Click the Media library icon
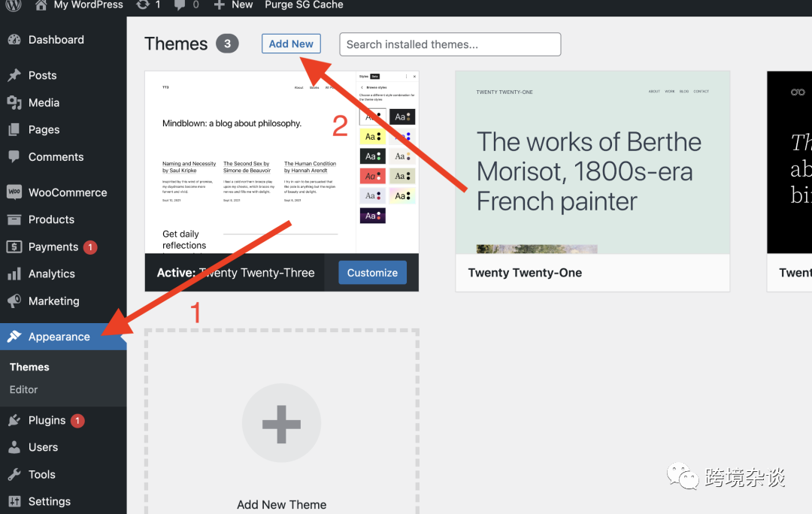Screen dimensions: 812x514 click(14, 102)
